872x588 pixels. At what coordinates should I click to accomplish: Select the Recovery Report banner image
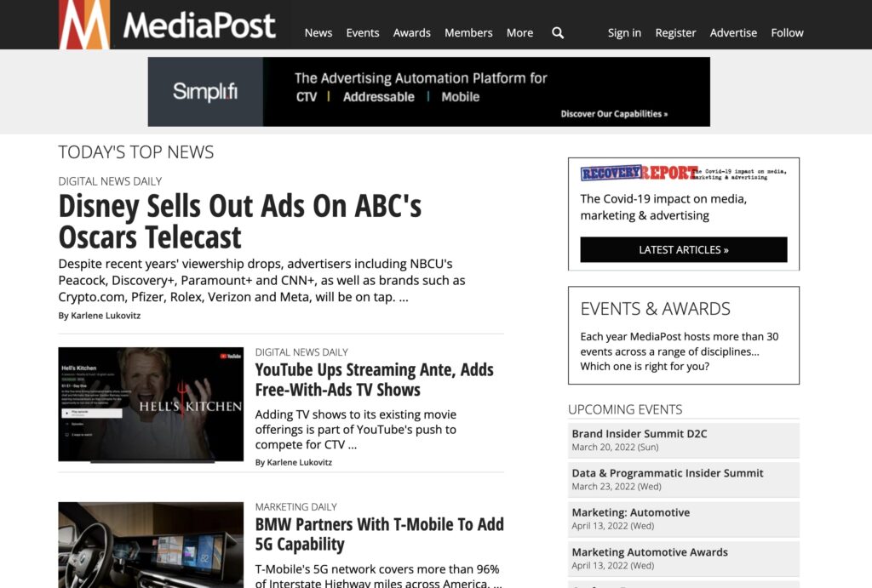coord(682,173)
